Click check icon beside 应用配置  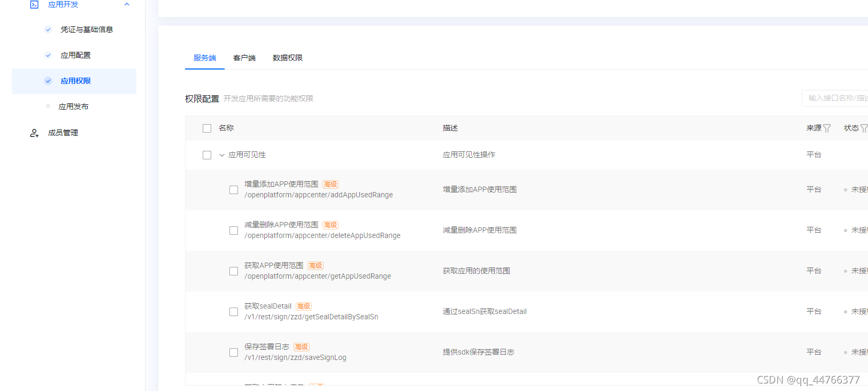pos(48,55)
